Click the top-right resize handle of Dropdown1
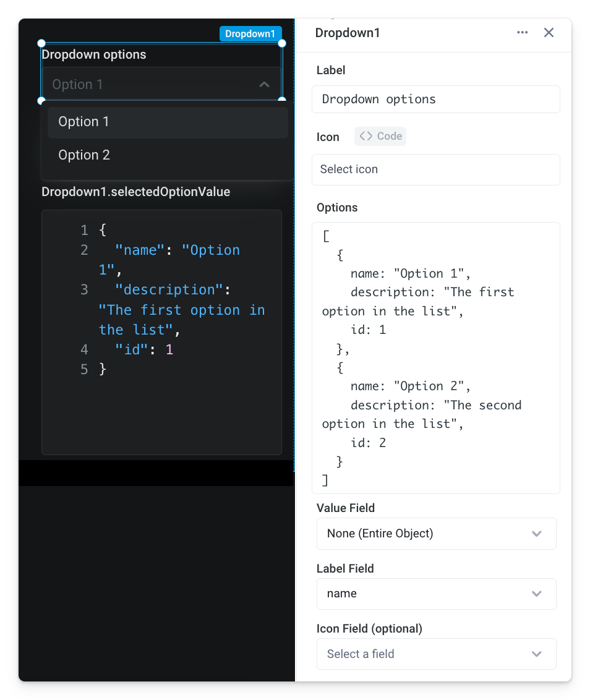 [x=282, y=43]
